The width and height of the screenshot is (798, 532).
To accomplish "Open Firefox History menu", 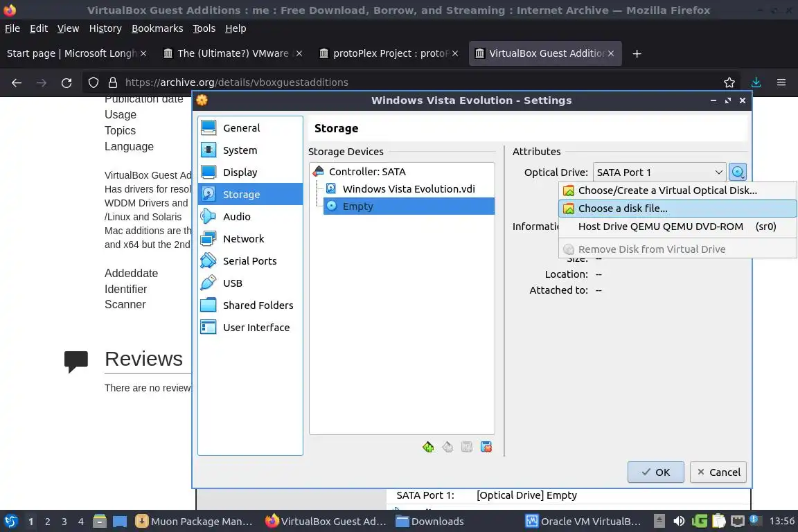I will pyautogui.click(x=105, y=28).
